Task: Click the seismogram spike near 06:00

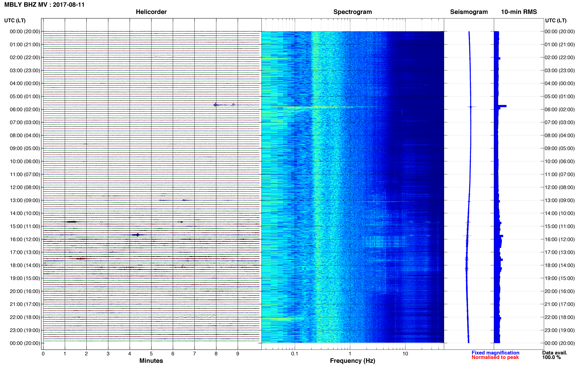Action: tap(472, 107)
